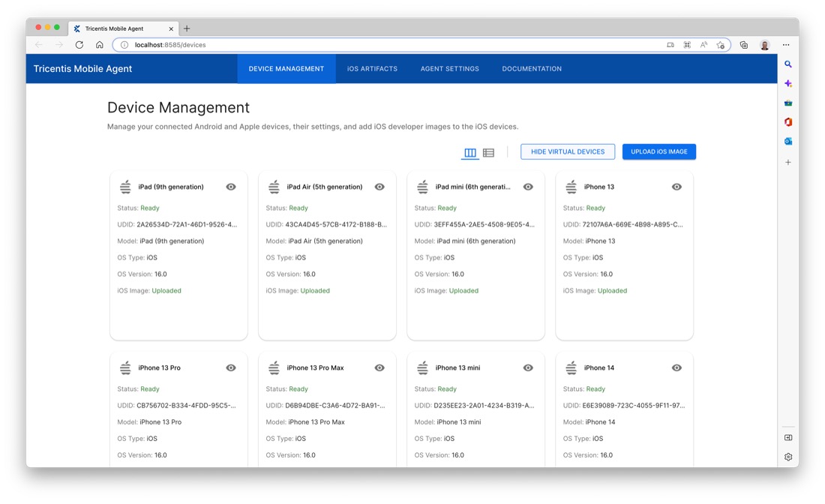The image size is (825, 504).
Task: Click the screen cast icon in address bar
Action: pos(670,45)
